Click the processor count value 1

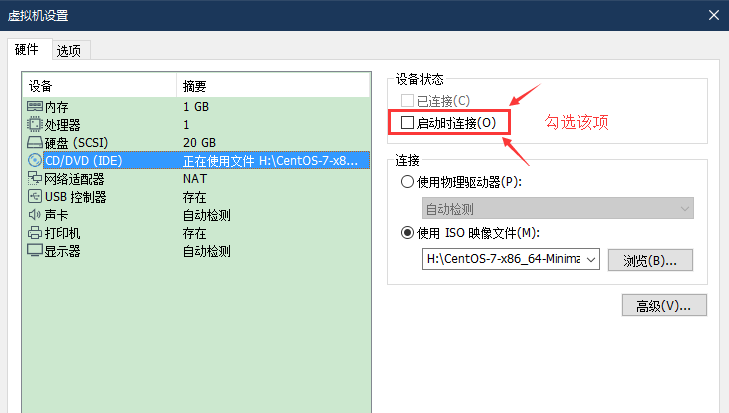pyautogui.click(x=186, y=125)
